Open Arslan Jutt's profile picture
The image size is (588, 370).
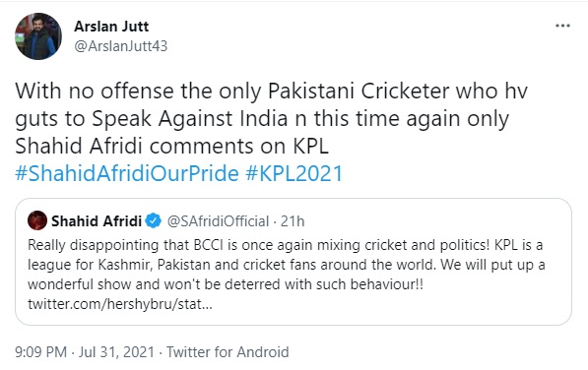(38, 36)
